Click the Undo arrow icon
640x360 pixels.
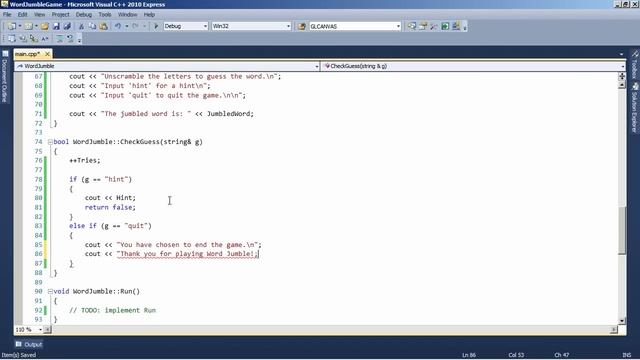[118, 26]
